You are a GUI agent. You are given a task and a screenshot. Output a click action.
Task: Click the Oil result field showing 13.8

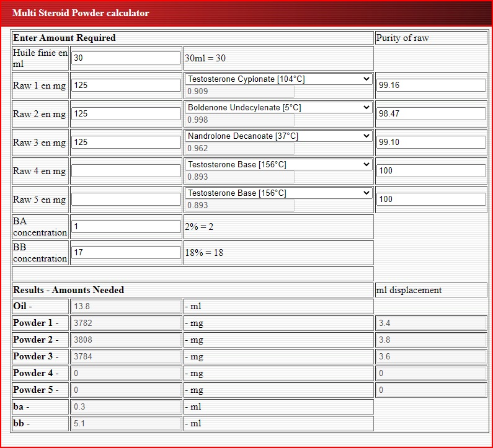[126, 306]
